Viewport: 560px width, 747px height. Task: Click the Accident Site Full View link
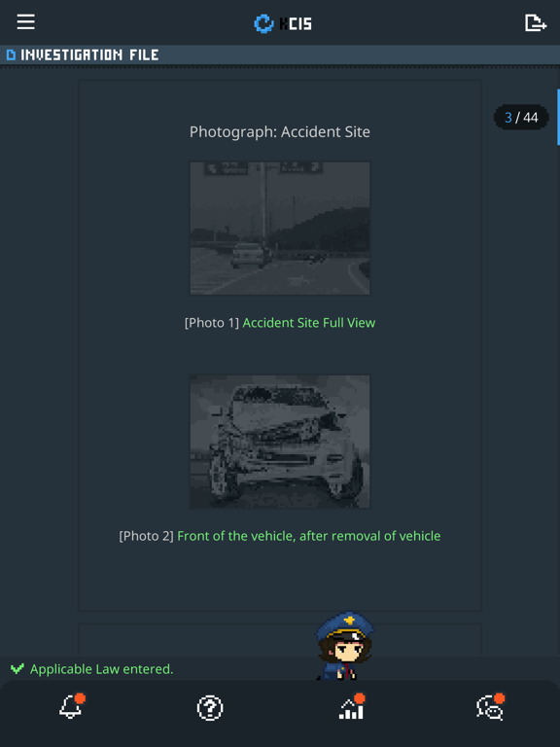tap(309, 323)
